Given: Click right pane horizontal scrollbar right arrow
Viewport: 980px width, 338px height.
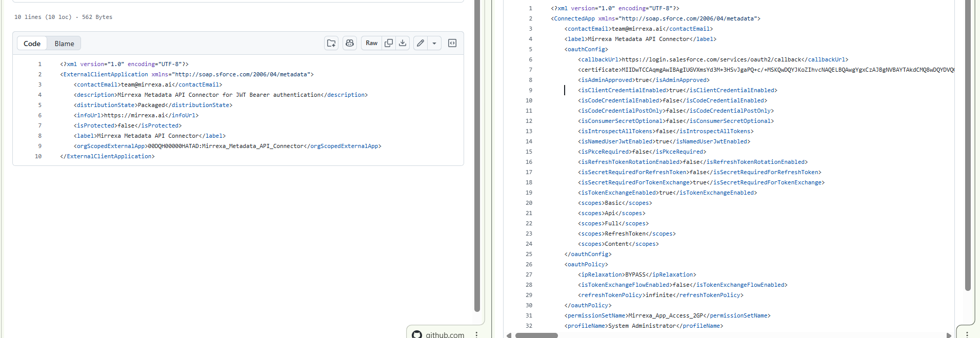Looking at the screenshot, I should 948,335.
